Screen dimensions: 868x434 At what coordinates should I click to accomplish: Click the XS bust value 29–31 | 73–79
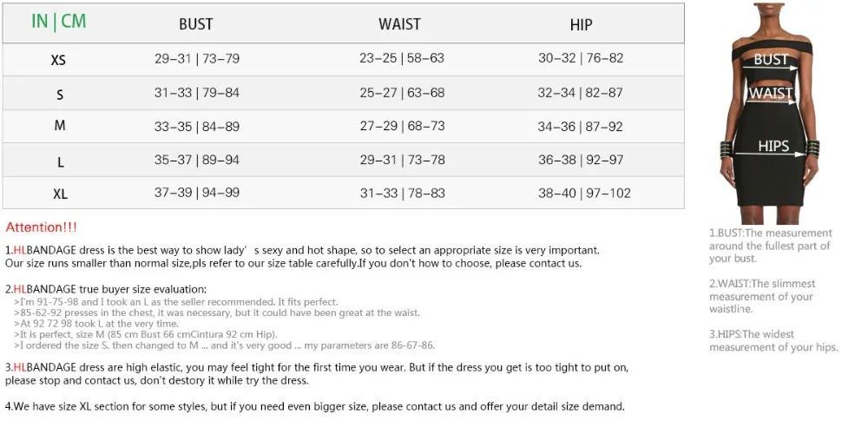(x=197, y=58)
